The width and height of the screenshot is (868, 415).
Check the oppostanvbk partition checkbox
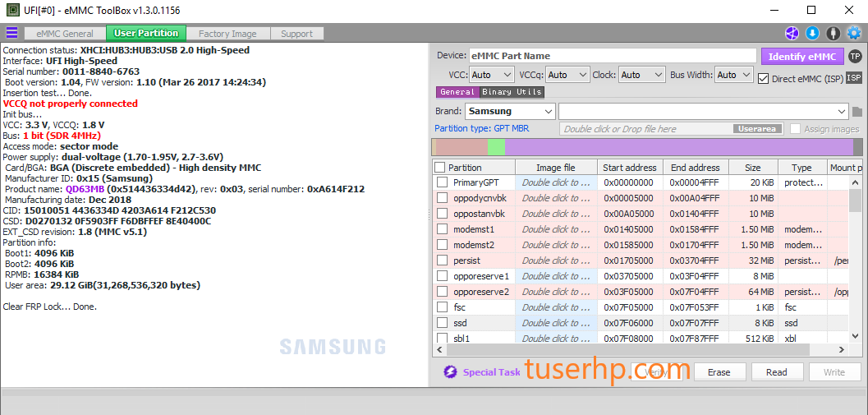[443, 214]
